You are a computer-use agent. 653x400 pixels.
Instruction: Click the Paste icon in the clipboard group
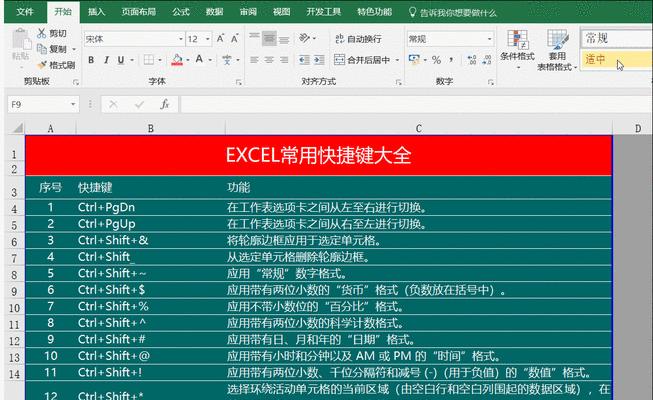20,40
